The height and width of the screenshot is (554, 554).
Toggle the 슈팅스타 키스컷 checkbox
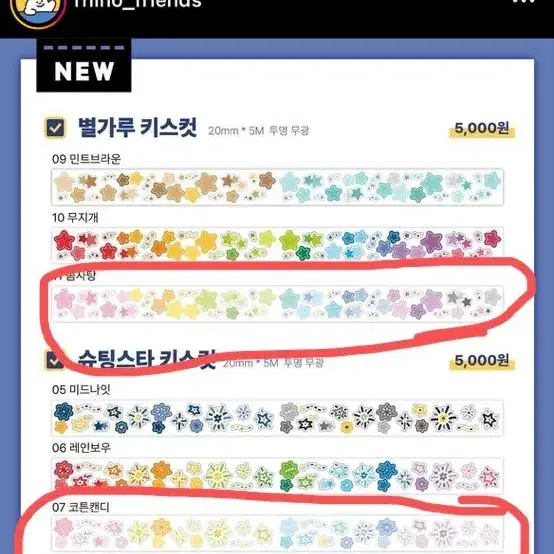[55, 360]
